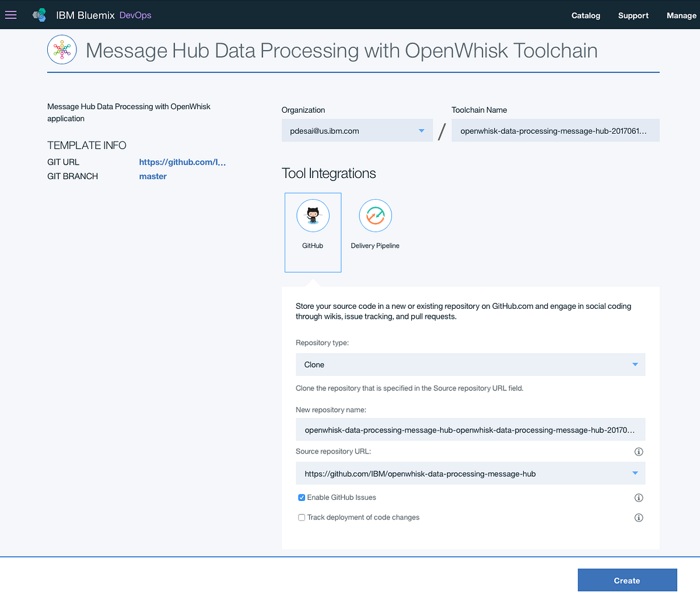Select the Delivery Pipeline tool integration icon

click(x=375, y=215)
